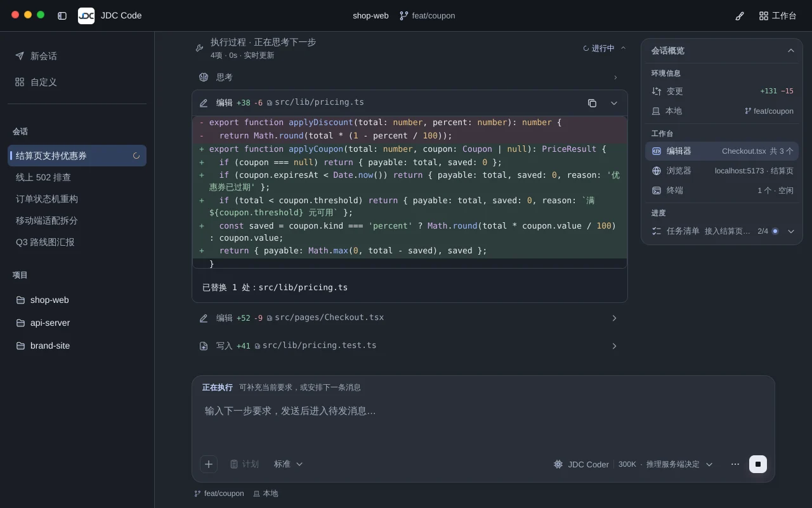
Task: Start a 新会话 new conversation
Action: pyautogui.click(x=77, y=56)
